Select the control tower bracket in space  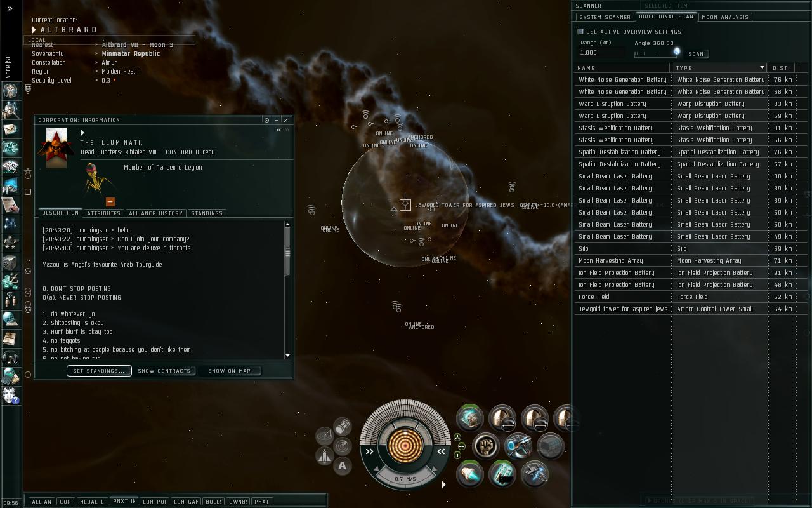(405, 205)
